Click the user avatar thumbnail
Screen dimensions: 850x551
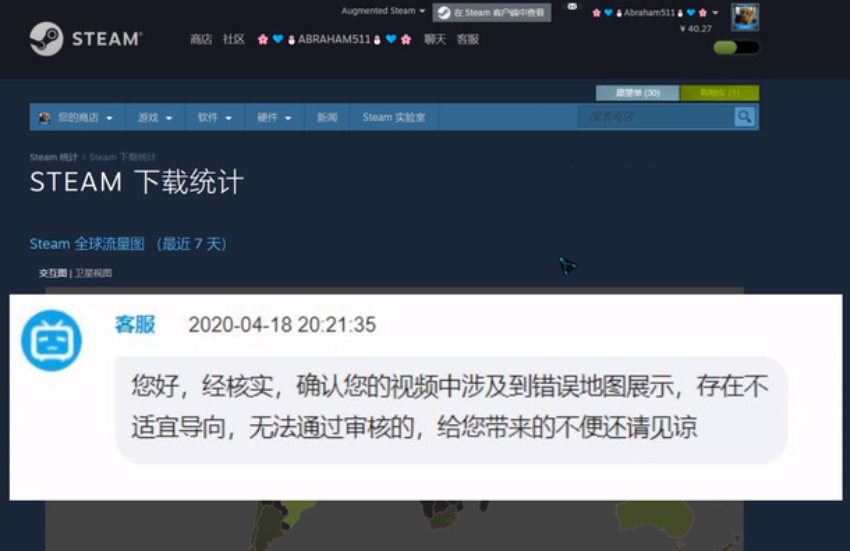(x=745, y=17)
